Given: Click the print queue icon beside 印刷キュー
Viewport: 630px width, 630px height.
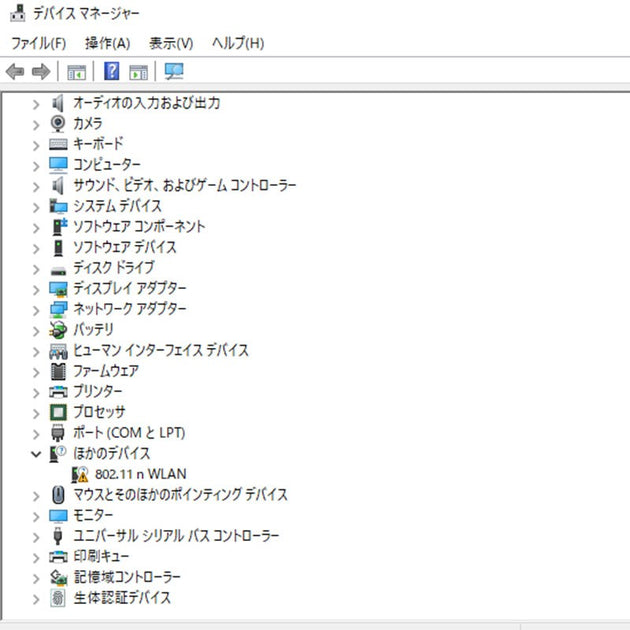Looking at the screenshot, I should tap(58, 557).
